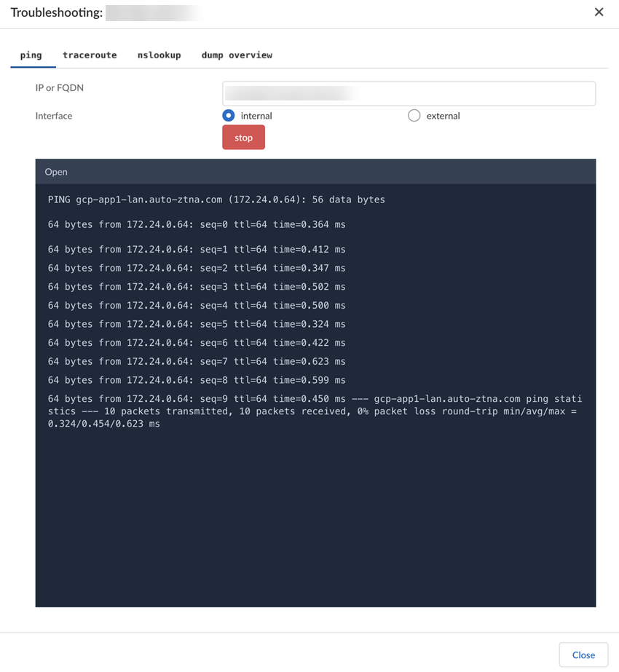619x672 pixels.
Task: Choose the external interface option
Action: pos(414,115)
